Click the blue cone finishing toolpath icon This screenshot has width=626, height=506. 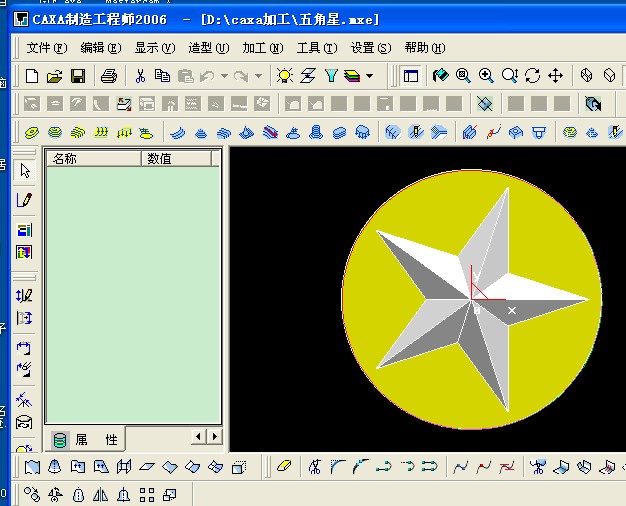click(x=201, y=132)
